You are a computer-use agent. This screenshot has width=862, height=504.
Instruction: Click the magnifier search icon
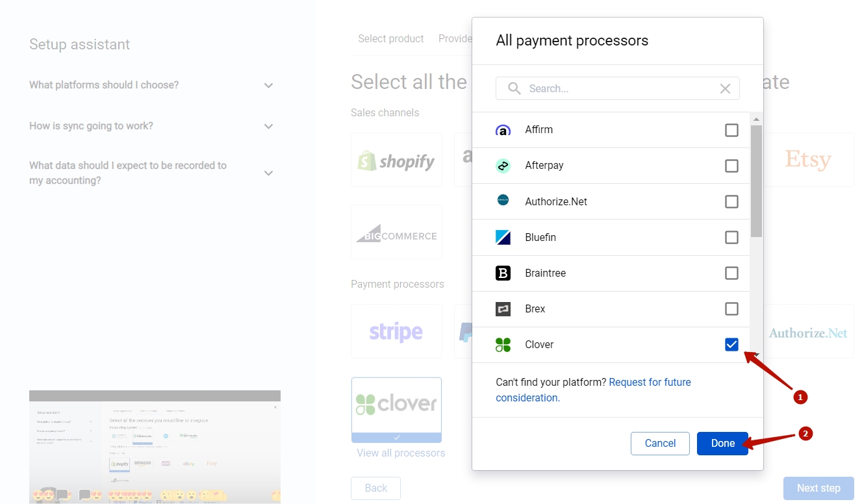coord(514,88)
